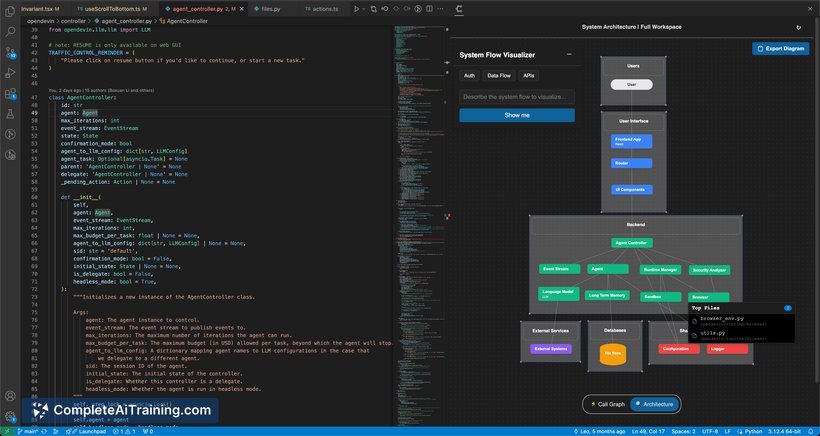Select the User node in the diagram
The image size is (820, 436).
[x=631, y=84]
